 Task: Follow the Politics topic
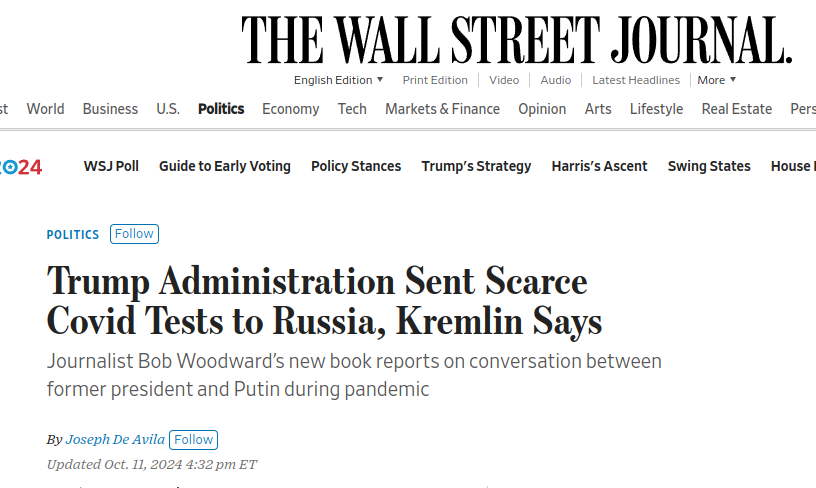134,234
